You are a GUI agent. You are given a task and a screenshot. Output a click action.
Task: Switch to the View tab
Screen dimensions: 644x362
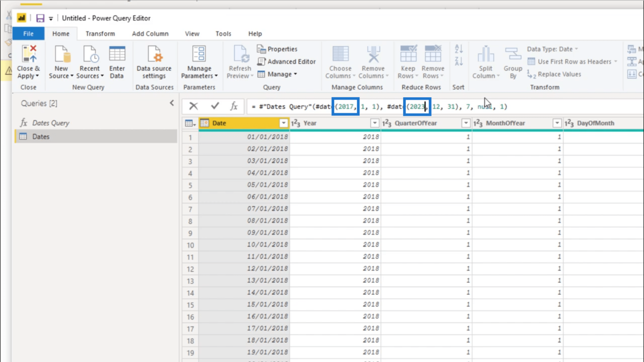click(x=192, y=34)
